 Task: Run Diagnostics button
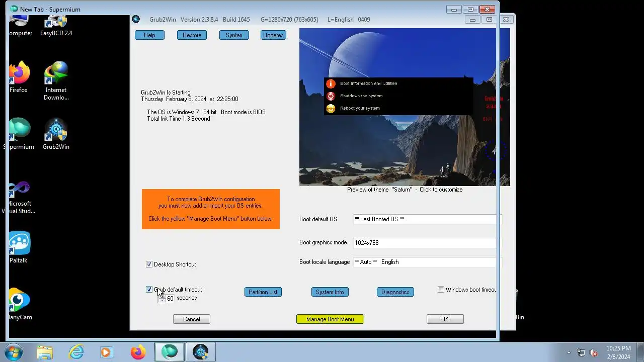point(395,292)
